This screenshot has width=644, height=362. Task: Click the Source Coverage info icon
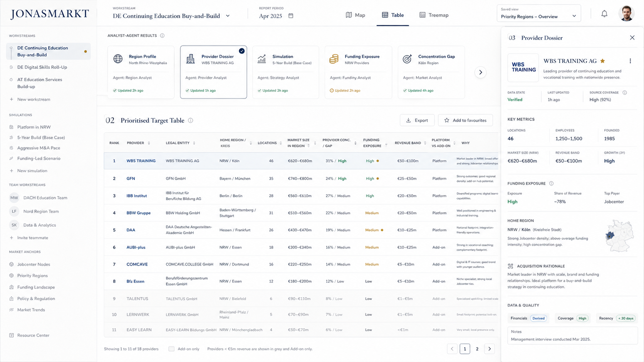625,93
